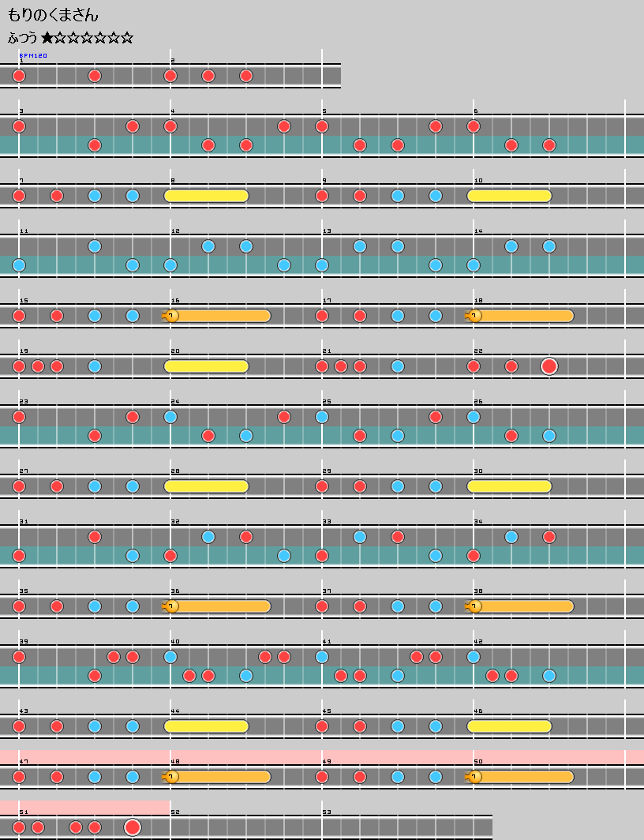The image size is (644, 840).
Task: Click the yellow drumroll bar in measure 20
Action: click(207, 366)
